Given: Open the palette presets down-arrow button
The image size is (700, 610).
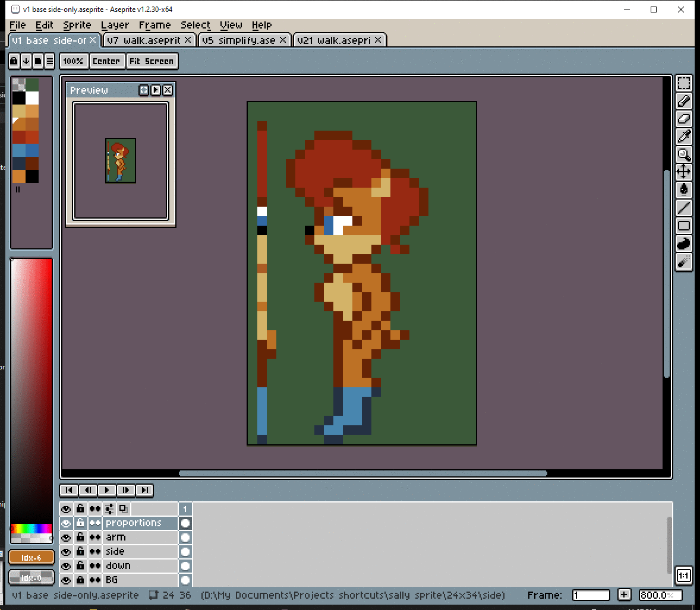Looking at the screenshot, I should click(x=26, y=61).
